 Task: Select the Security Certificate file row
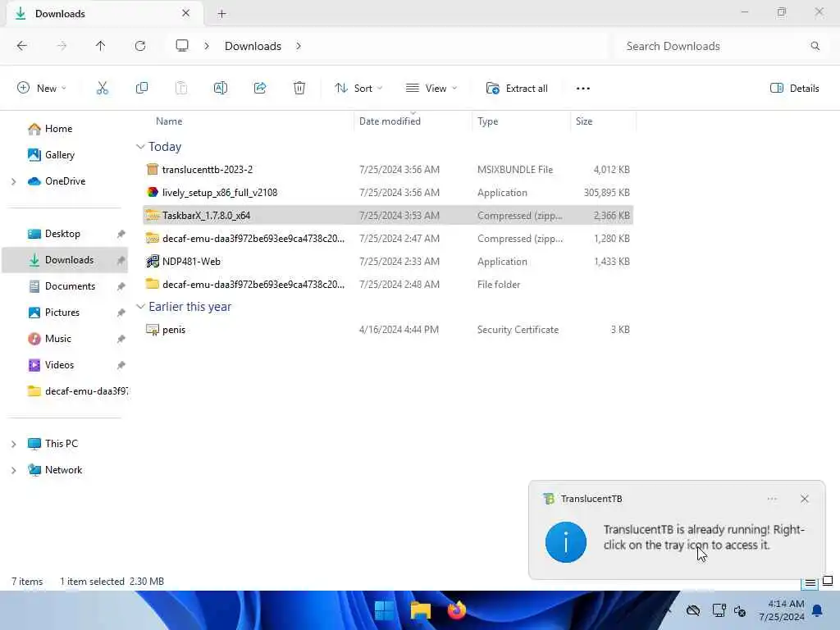(x=388, y=330)
